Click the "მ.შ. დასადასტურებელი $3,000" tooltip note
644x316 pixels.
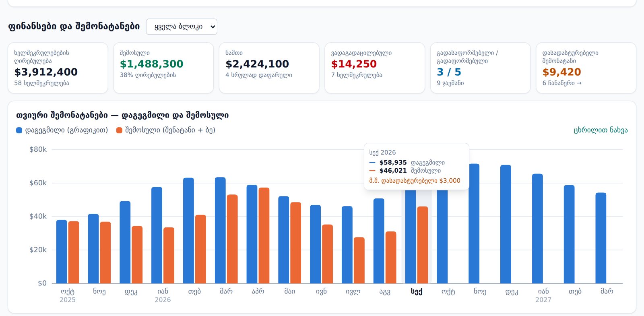(415, 181)
